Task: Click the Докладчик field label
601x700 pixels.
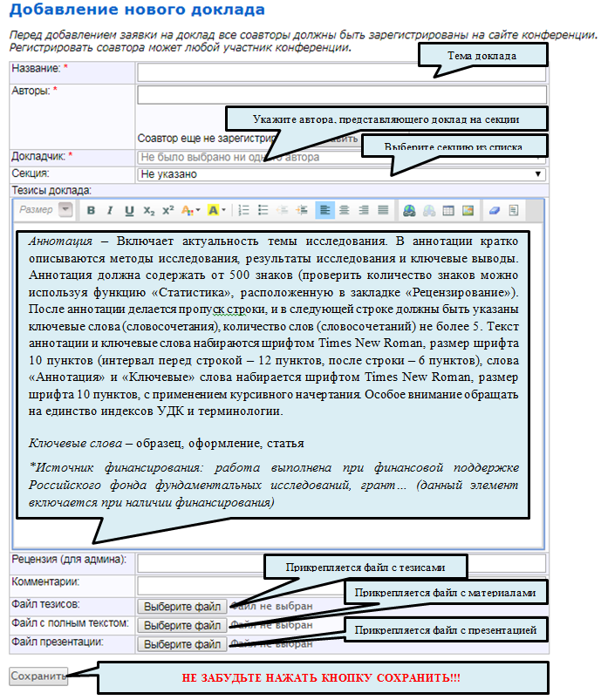Action: pyautogui.click(x=42, y=156)
